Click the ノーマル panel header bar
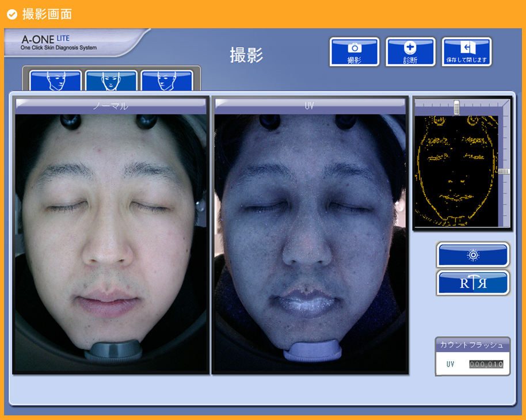Viewport: 526px width, 420px height. (110, 106)
